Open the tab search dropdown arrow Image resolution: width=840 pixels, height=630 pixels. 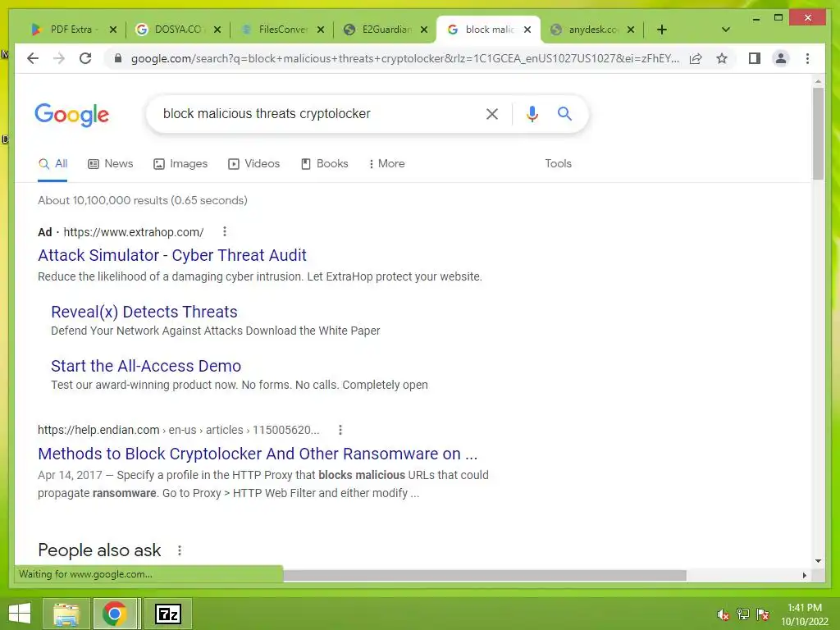[726, 30]
